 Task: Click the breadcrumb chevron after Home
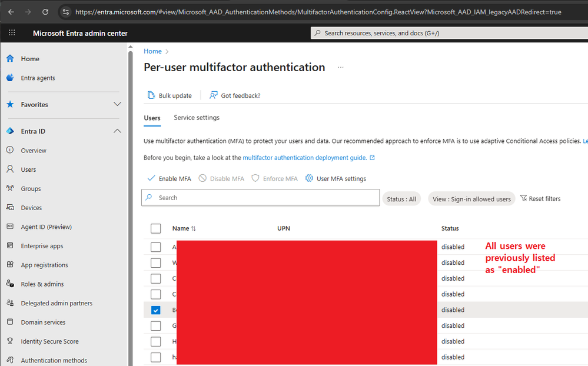(167, 52)
